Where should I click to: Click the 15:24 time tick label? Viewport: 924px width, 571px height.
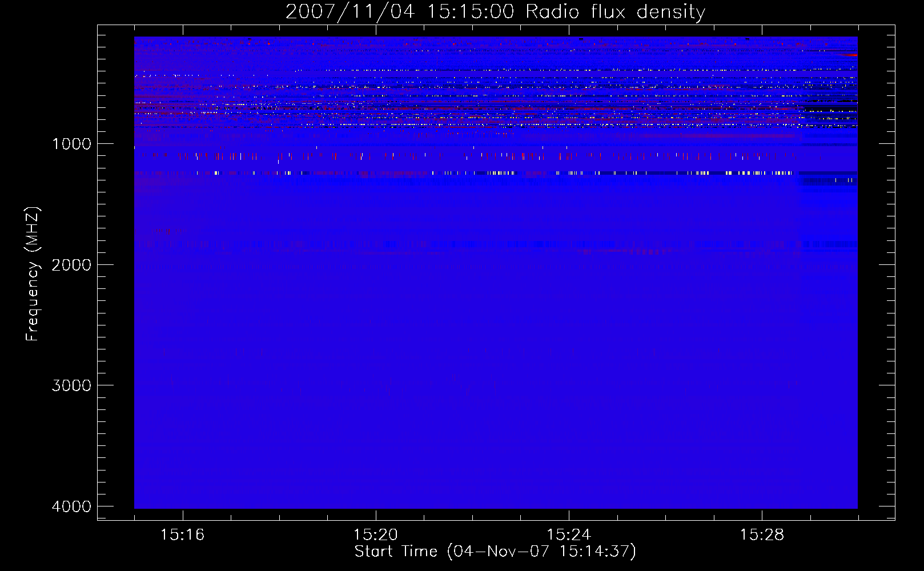[569, 535]
